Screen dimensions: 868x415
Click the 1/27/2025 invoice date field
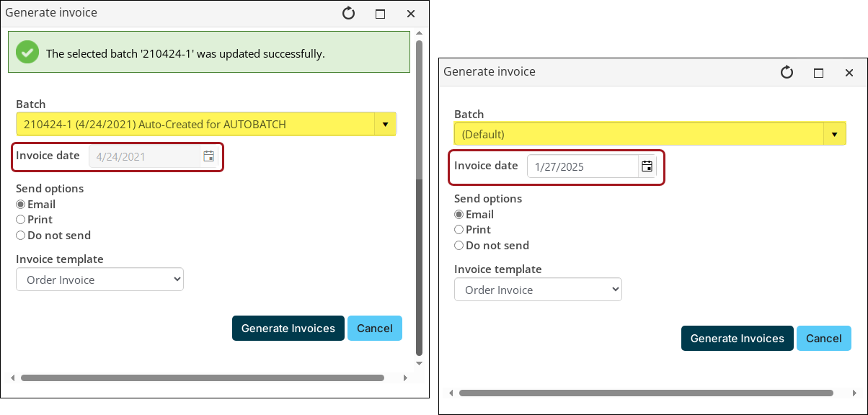click(583, 166)
